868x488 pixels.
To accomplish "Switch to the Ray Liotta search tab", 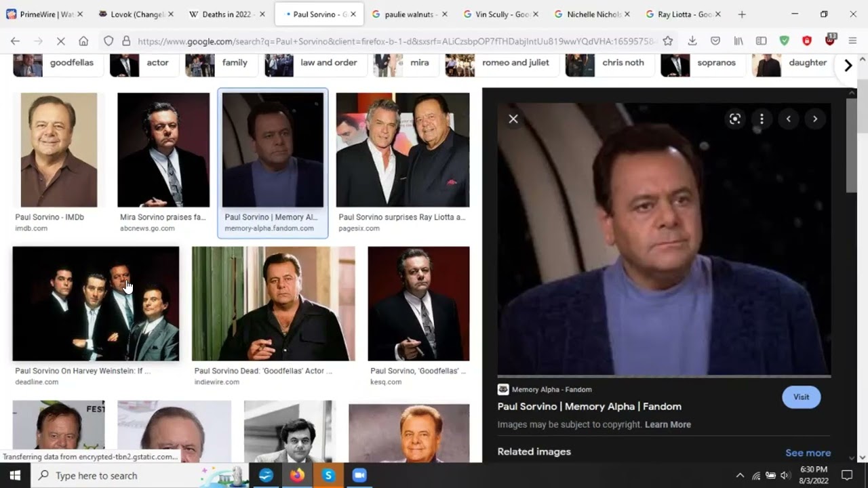I will tap(684, 14).
